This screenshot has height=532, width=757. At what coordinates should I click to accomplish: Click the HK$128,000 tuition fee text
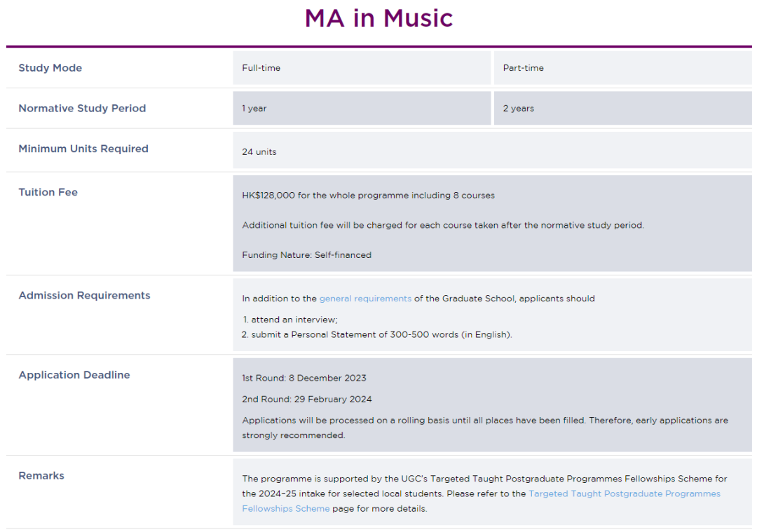coord(369,196)
